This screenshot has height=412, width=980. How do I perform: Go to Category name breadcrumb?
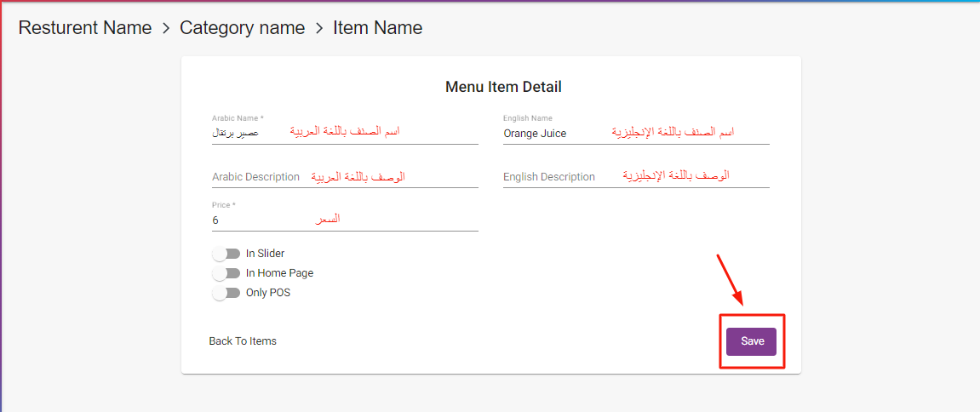(242, 28)
